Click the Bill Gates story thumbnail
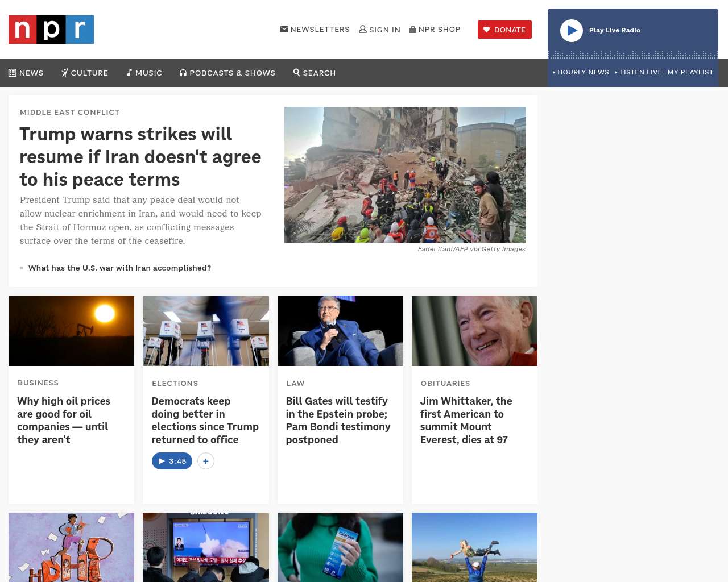The height and width of the screenshot is (582, 728). 340,331
